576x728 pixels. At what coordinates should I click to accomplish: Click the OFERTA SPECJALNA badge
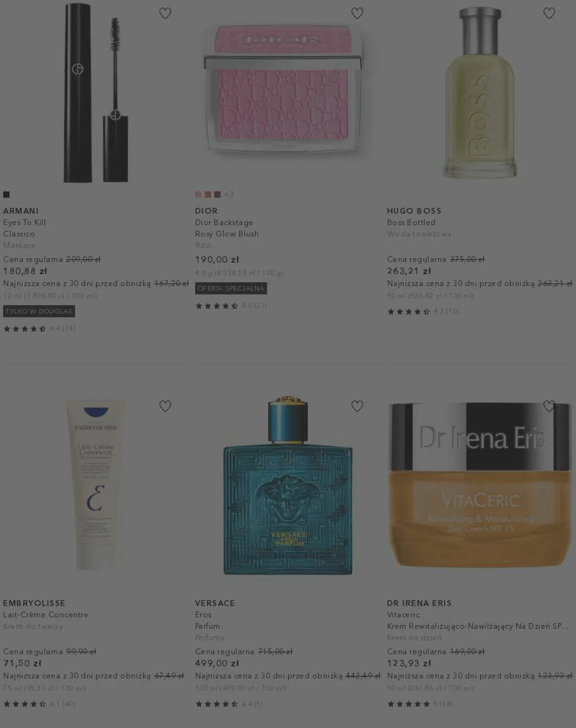(x=231, y=288)
